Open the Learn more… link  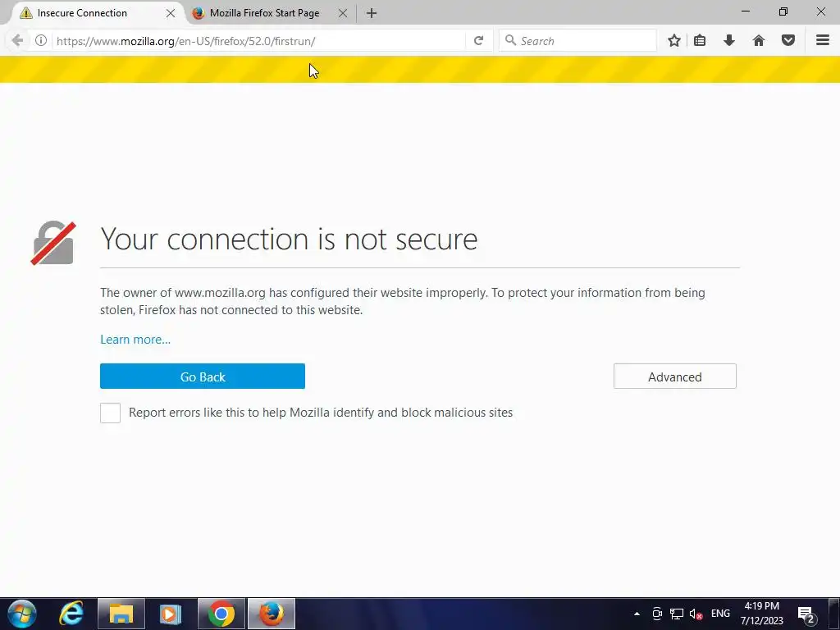coord(135,340)
